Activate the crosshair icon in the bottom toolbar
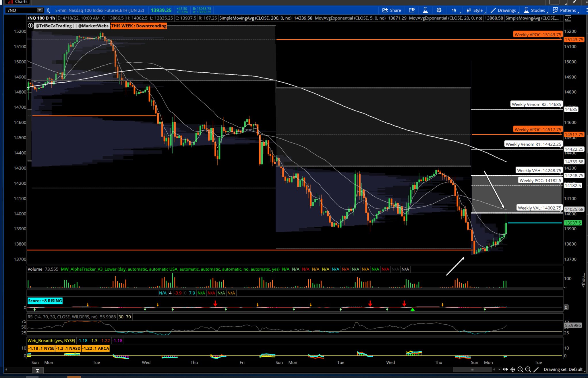 point(513,370)
